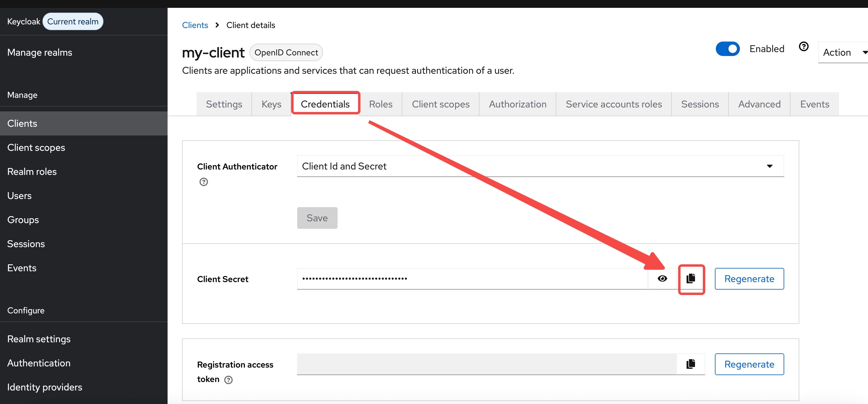Regenerate the Client Secret
The height and width of the screenshot is (404, 868).
pos(749,279)
